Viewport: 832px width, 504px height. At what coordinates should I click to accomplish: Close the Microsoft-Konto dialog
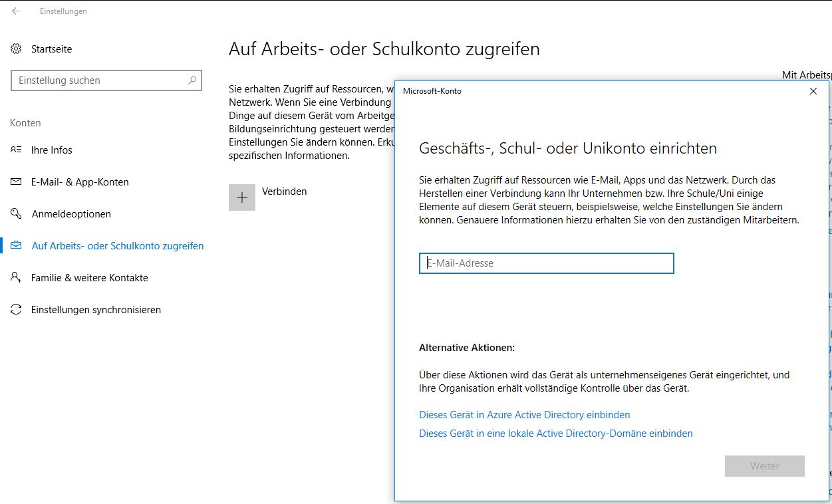[x=813, y=91]
